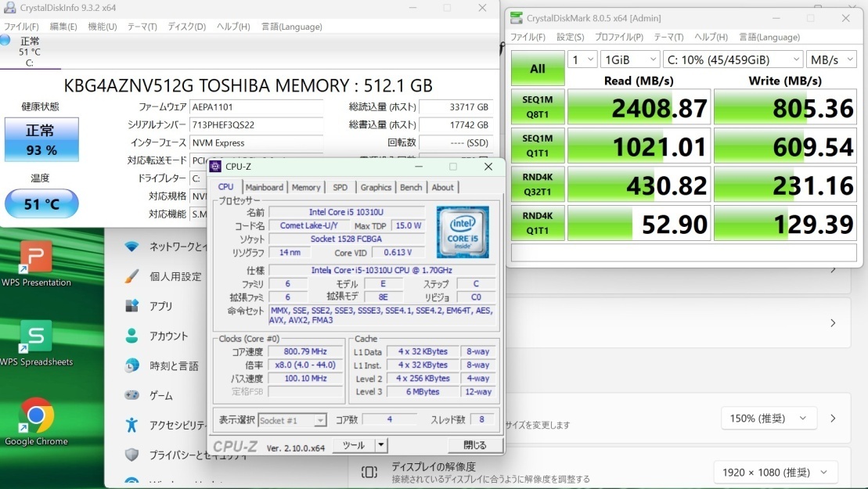Click the RND4K Q1T1 read value 52.90
This screenshot has height=489, width=868.
click(639, 224)
